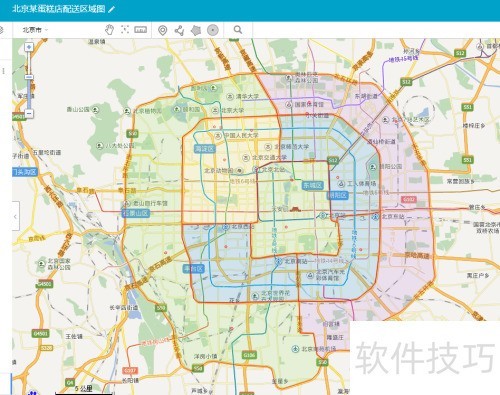Click the map zoom-out minus button
Screen dimensions: 500x395
click(x=29, y=113)
